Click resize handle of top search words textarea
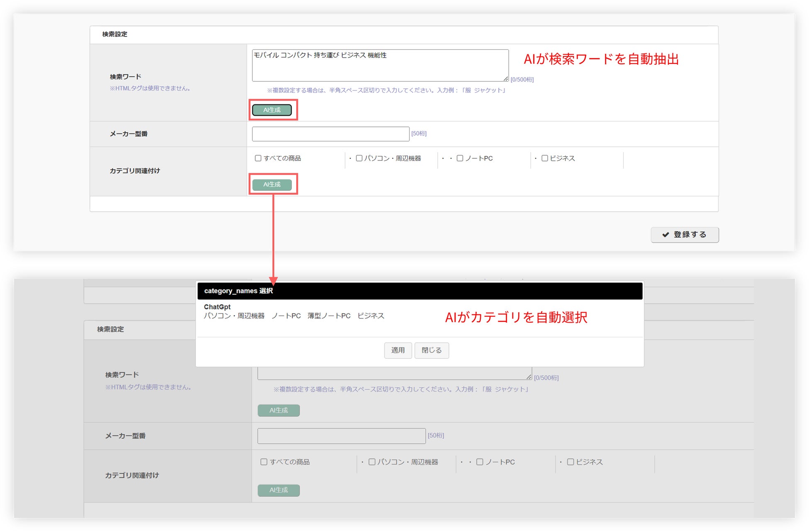This screenshot has width=809, height=532. click(506, 79)
